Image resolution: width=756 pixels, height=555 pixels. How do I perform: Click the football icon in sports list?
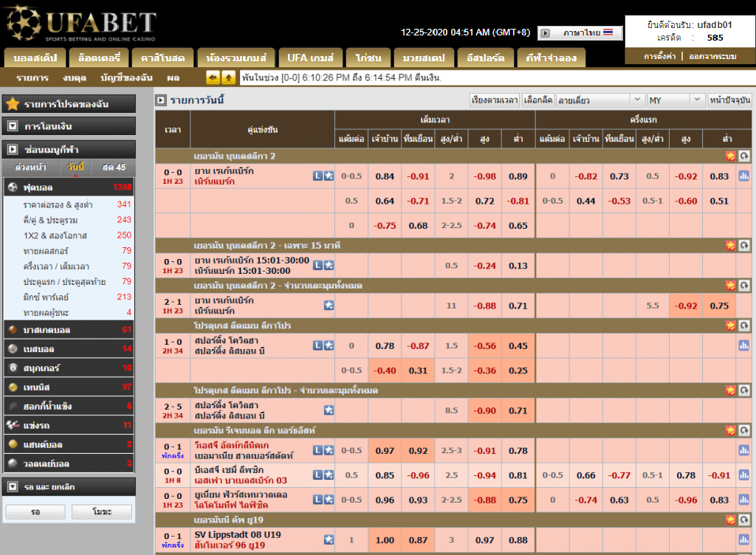(13, 187)
